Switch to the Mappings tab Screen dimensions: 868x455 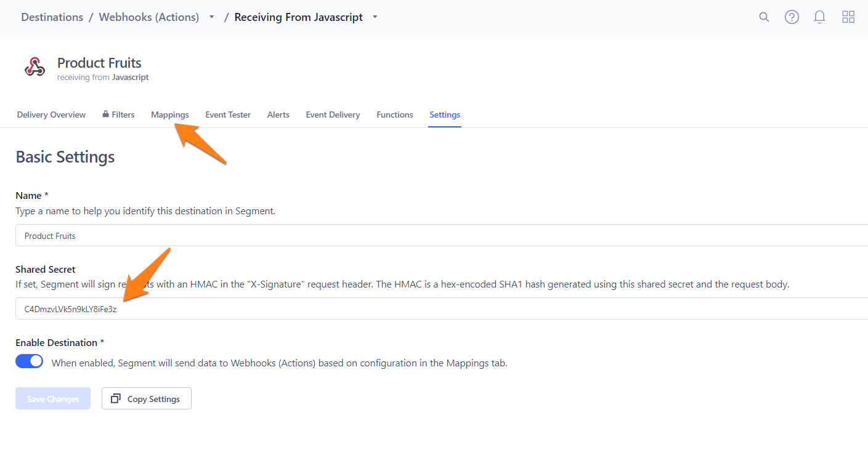coord(169,115)
